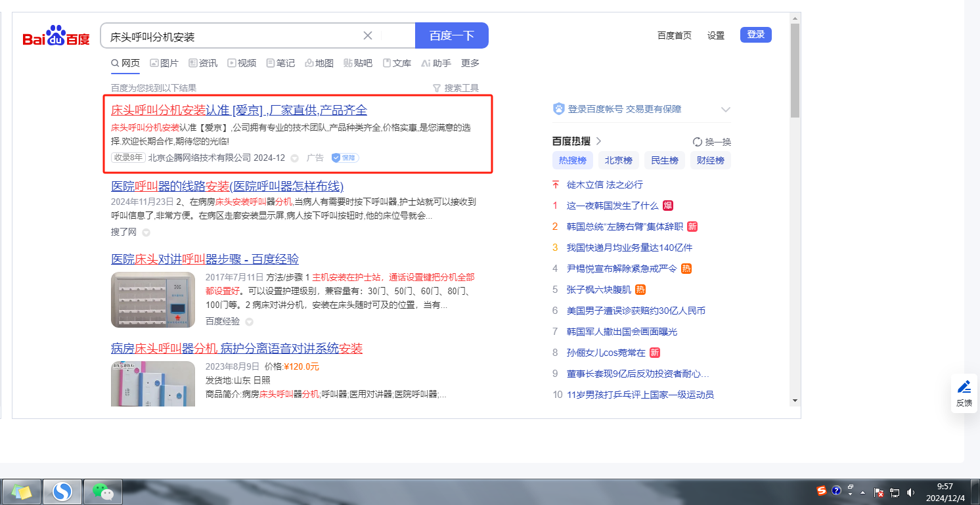Open the 医院床头对讲呼叫器步骤 result link
The image size is (980, 505).
205,259
